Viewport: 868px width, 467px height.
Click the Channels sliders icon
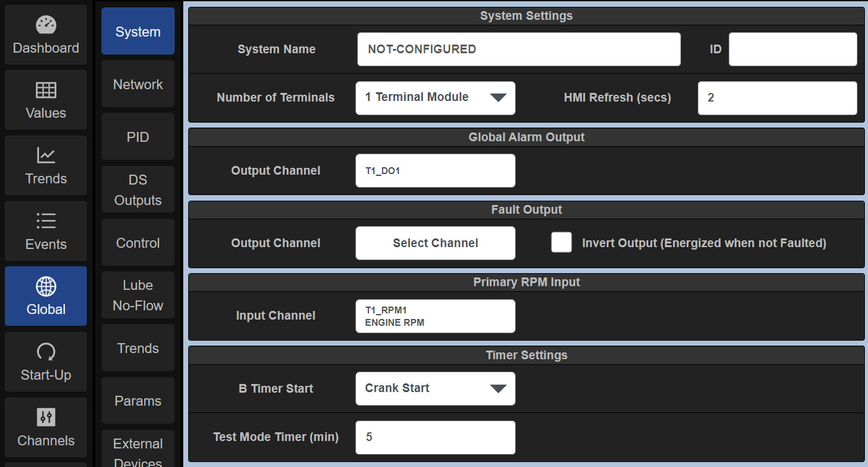(46, 417)
